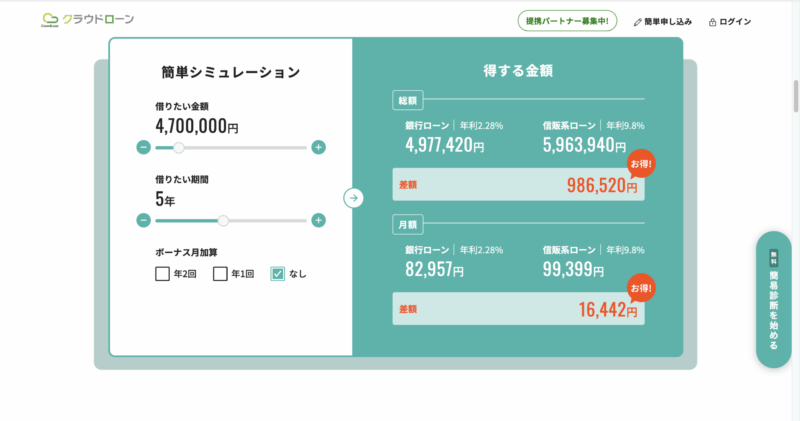The height and width of the screenshot is (421, 800).
Task: Click the pencil icon for 簡単申し込み
Action: pos(638,21)
